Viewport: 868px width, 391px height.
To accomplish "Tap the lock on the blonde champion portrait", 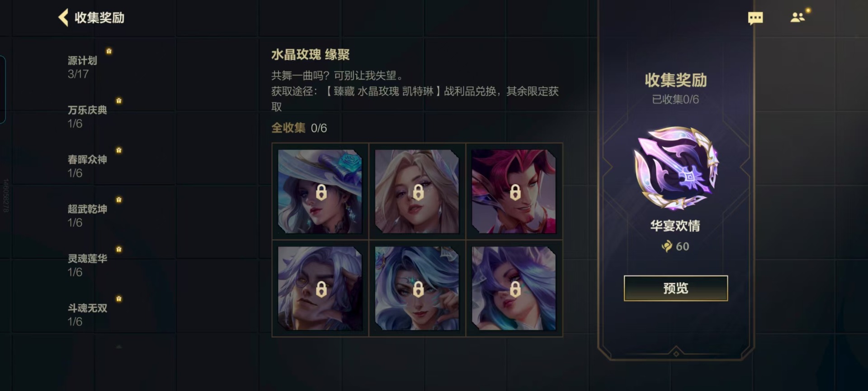I will 418,192.
